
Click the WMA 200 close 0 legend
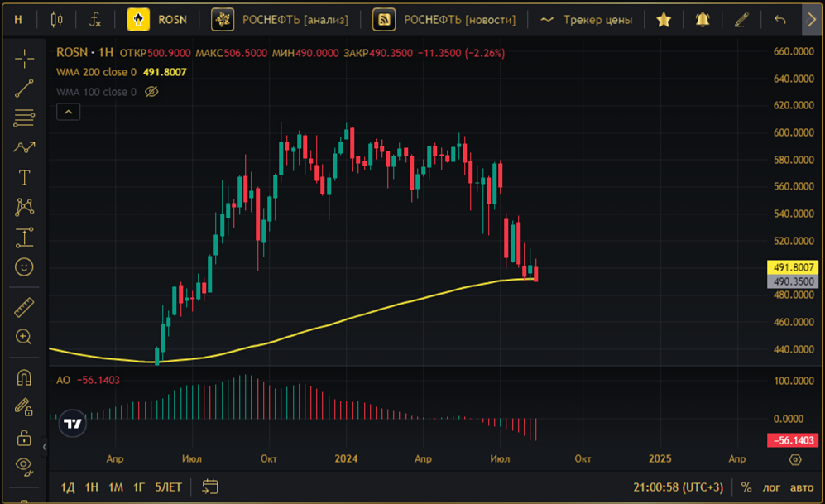(96, 72)
